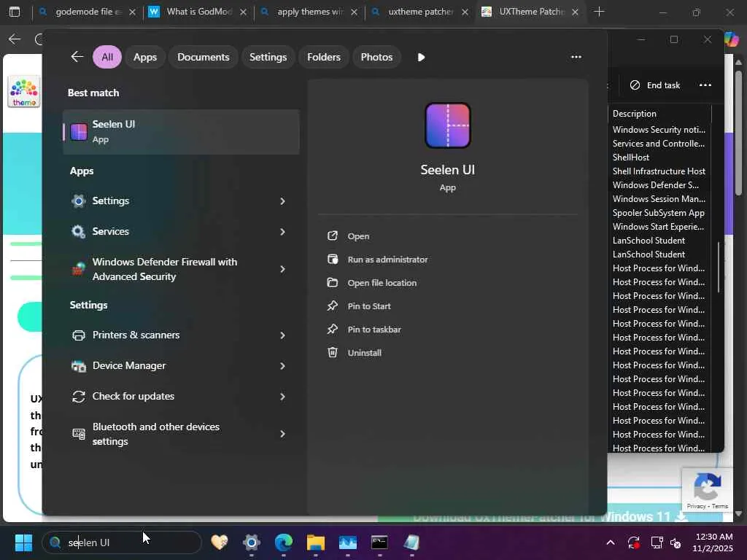Screen dimensions: 747x560
Task: Open the notepad-style app on taskbar
Action: pos(411,542)
